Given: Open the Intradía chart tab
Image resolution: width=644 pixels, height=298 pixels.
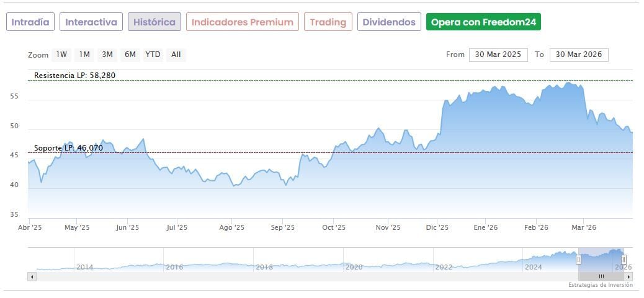Looking at the screenshot, I should coord(30,22).
